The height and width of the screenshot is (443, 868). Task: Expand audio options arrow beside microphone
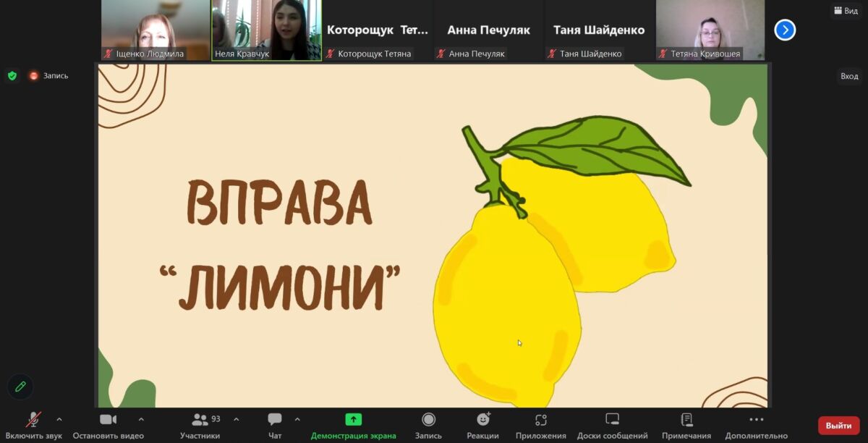click(x=59, y=419)
